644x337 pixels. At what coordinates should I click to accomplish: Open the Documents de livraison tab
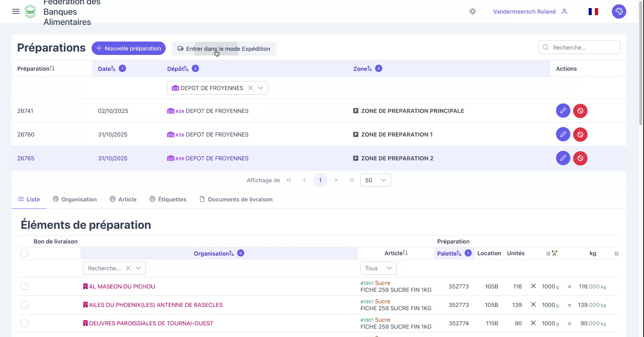[240, 199]
